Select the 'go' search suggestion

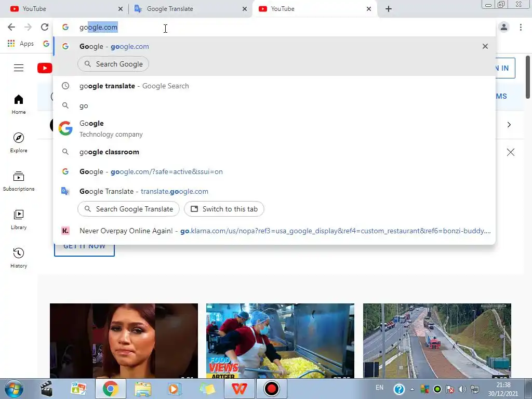coord(274,106)
